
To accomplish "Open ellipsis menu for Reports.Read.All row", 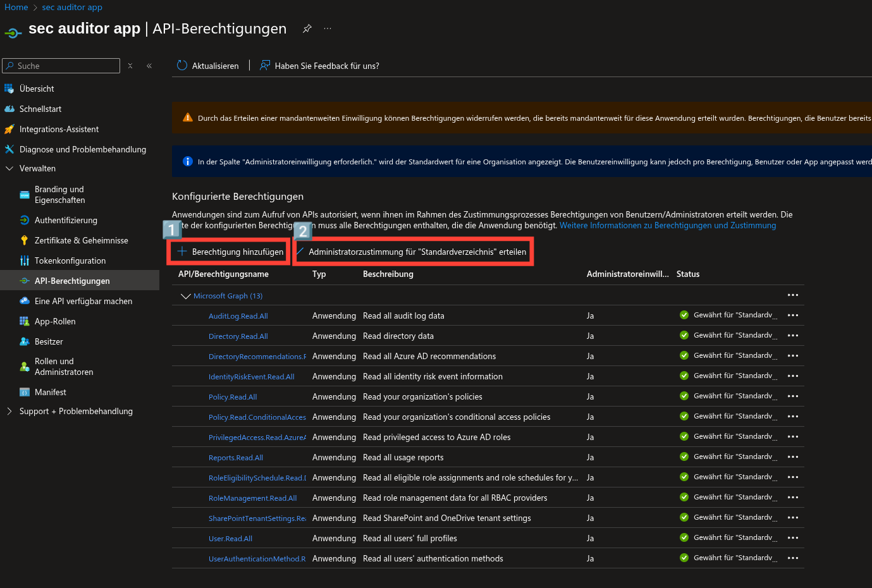I will [x=793, y=457].
